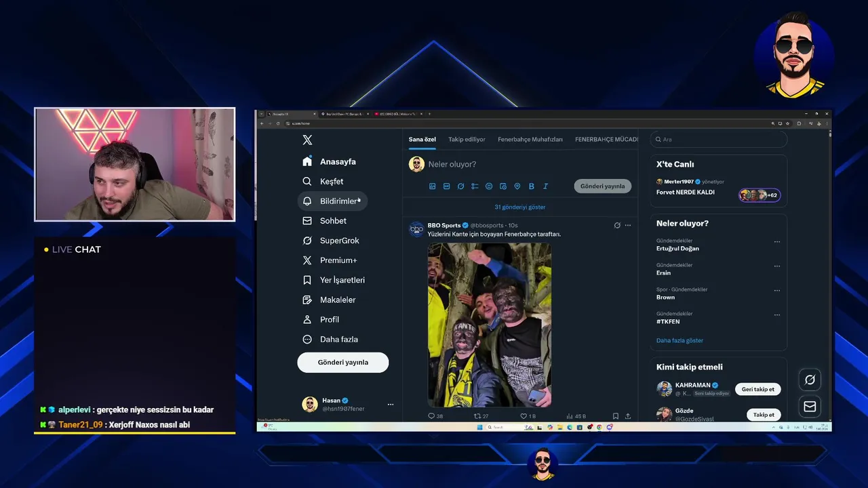Switch to Sana özel tab
Viewport: 868px width, 488px height.
(422, 139)
